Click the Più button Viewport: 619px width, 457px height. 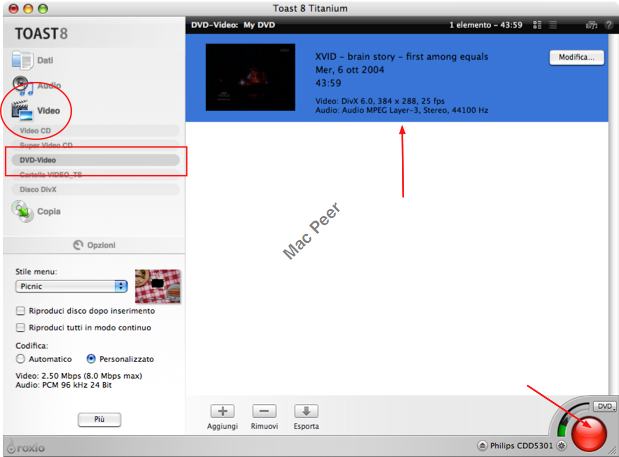tap(99, 419)
